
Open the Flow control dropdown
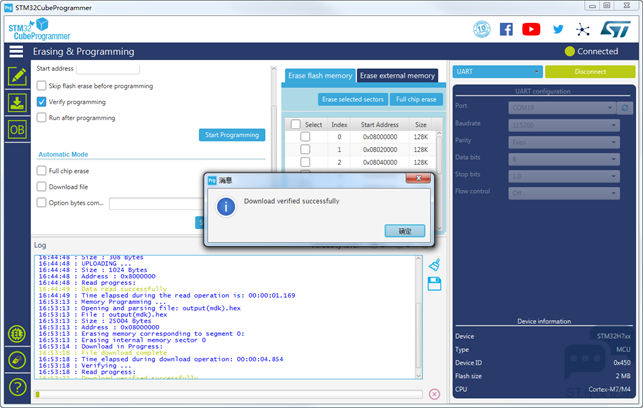point(564,193)
